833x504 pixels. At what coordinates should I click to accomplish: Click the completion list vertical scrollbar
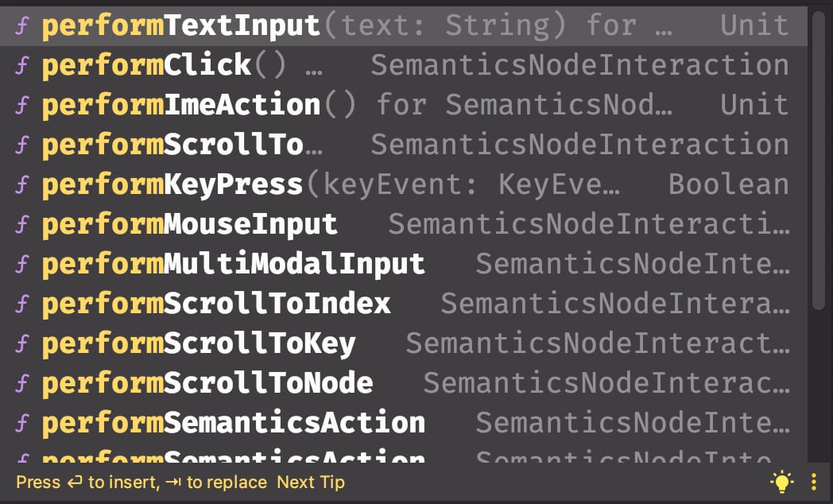point(819,159)
